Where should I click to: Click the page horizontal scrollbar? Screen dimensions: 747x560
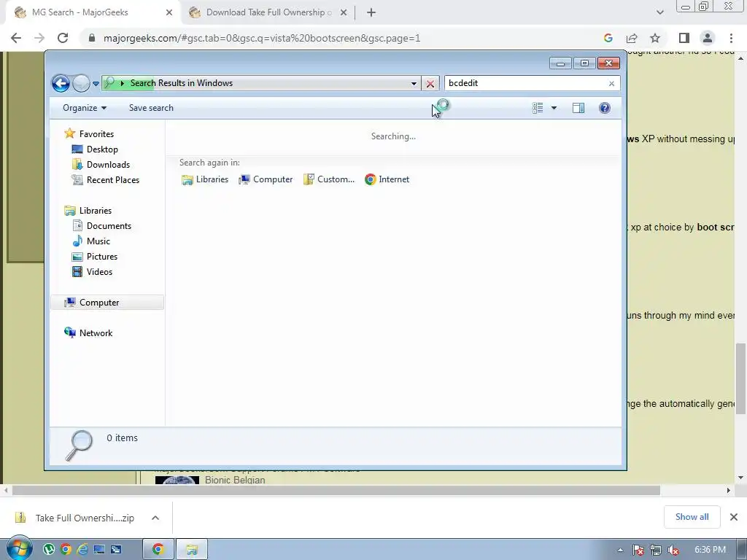pos(336,490)
